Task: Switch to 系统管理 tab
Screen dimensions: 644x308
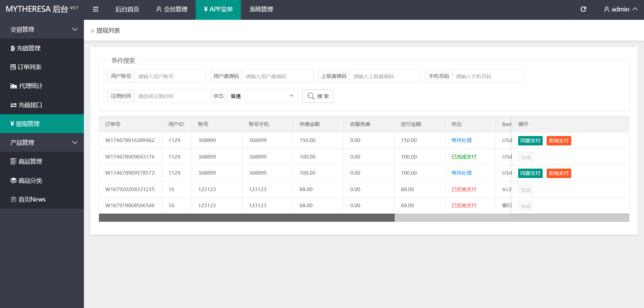Action: [x=261, y=9]
